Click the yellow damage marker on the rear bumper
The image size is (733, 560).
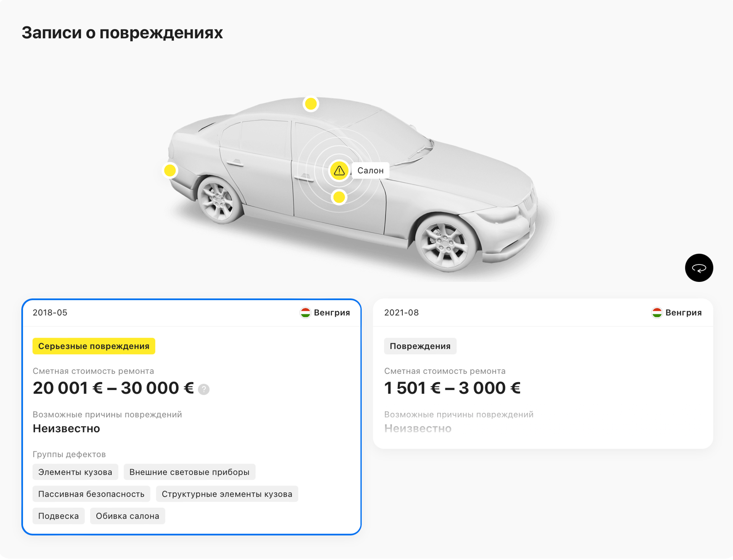(x=170, y=171)
